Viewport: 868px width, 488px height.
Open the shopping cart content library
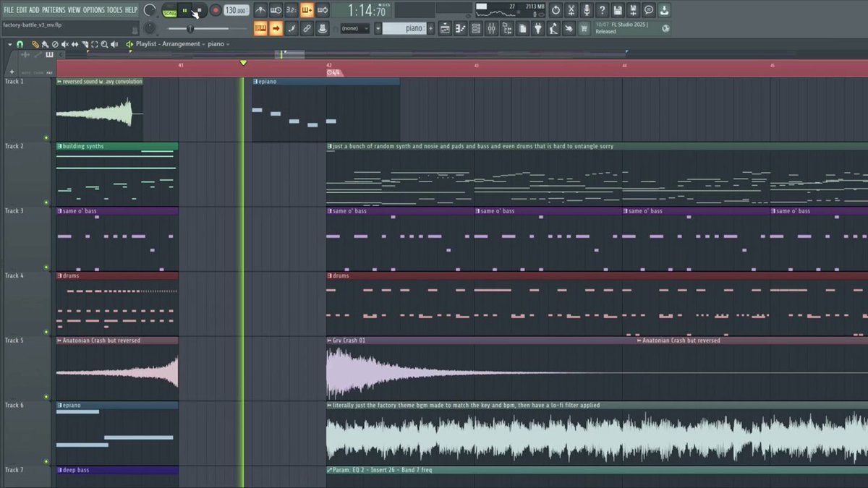[584, 29]
